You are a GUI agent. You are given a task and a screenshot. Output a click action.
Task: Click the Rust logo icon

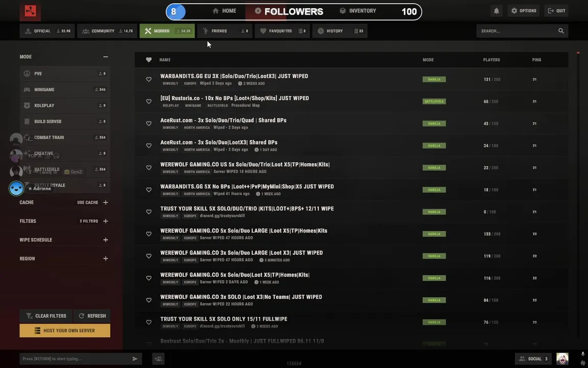(30, 11)
